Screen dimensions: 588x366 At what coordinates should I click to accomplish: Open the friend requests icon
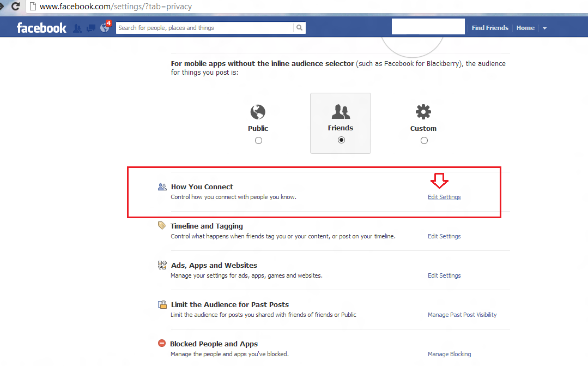[77, 28]
